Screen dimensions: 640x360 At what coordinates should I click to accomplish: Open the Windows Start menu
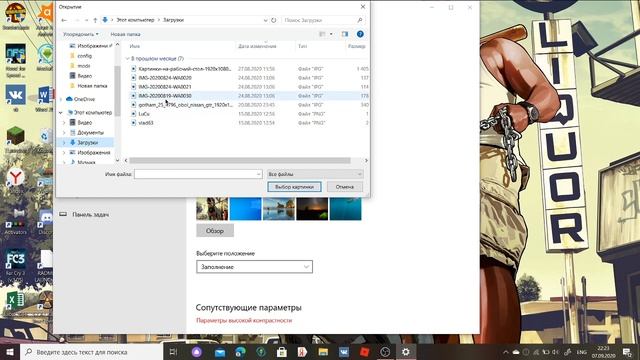pyautogui.click(x=10, y=352)
